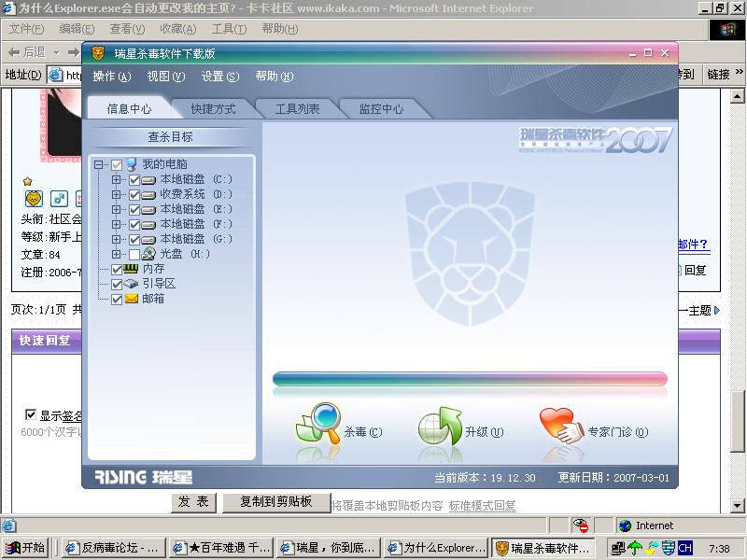747x560 pixels.
Task: Click the Windows 开始 start button
Action: pos(25,548)
